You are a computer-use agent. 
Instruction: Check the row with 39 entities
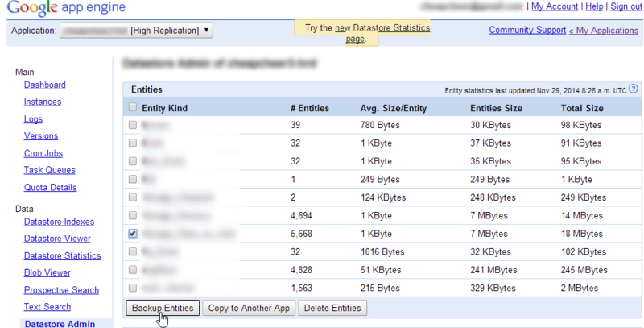coord(132,125)
